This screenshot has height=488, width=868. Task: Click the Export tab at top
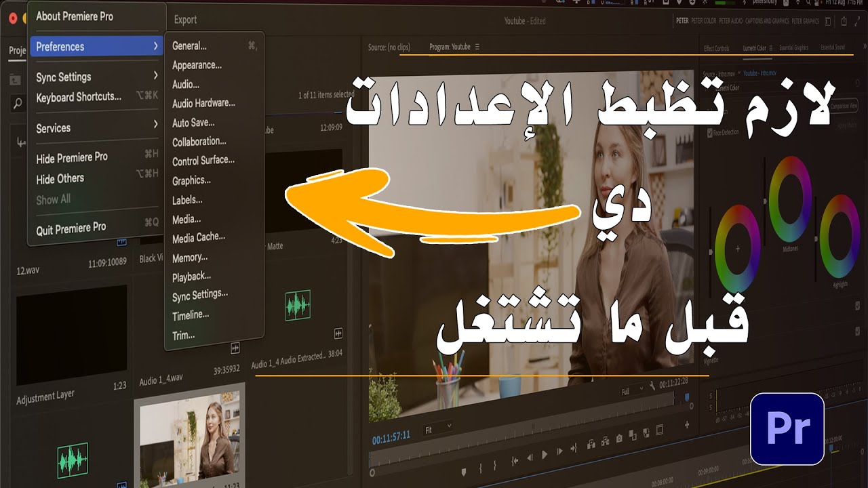(185, 20)
